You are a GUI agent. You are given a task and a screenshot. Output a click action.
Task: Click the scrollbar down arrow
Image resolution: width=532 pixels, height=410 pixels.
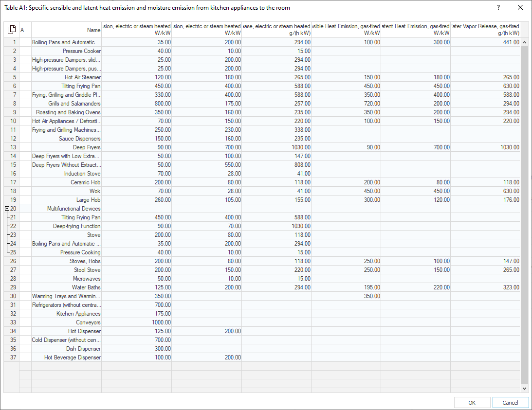tap(525, 388)
